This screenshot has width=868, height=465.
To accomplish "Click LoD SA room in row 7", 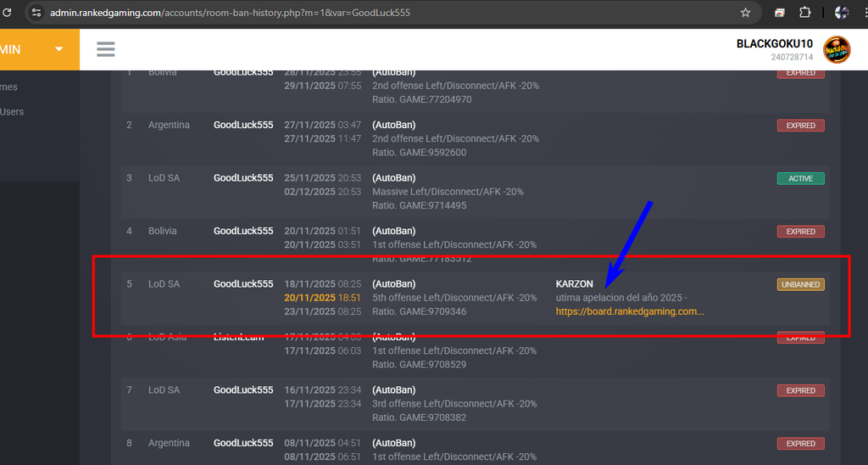I will [x=164, y=389].
